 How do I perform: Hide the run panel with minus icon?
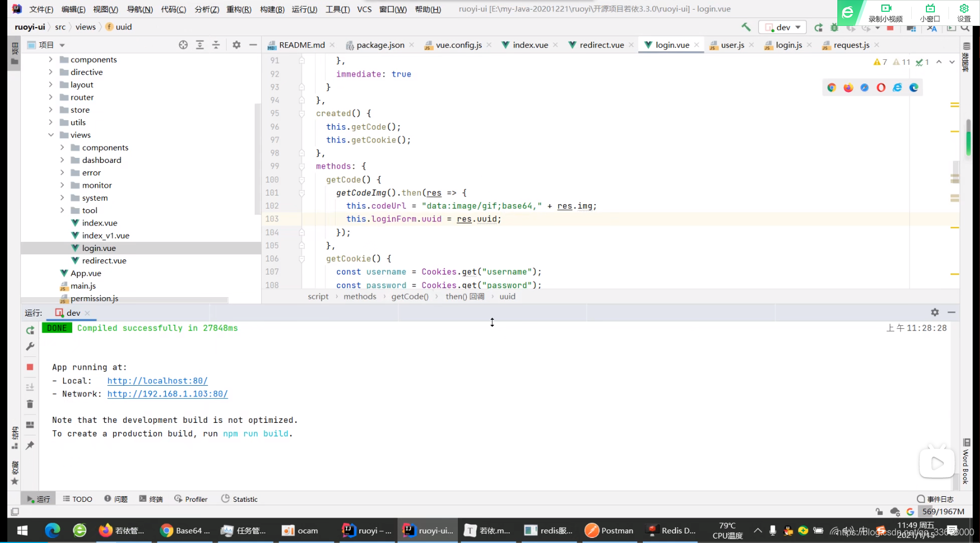click(x=951, y=312)
